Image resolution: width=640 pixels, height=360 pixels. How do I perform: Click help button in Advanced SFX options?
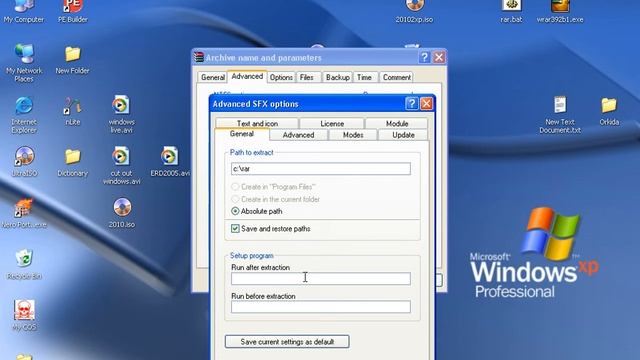pyautogui.click(x=411, y=104)
